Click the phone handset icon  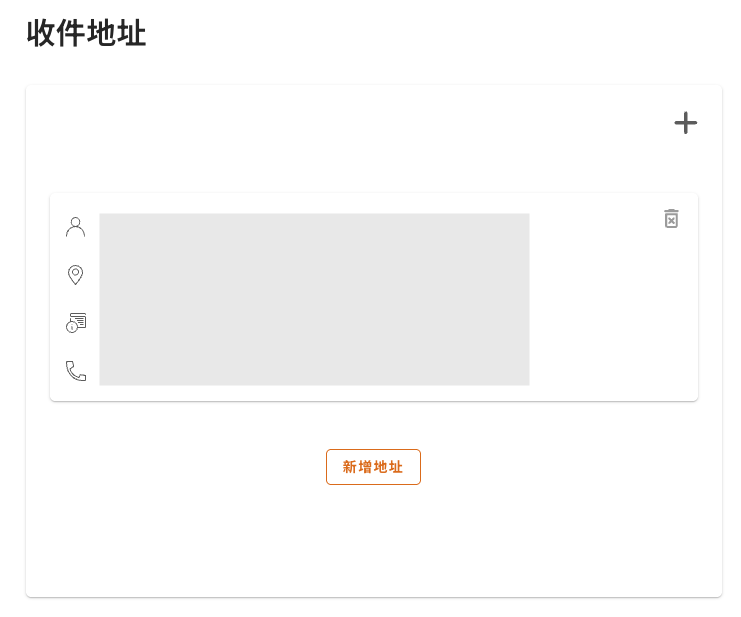76,371
